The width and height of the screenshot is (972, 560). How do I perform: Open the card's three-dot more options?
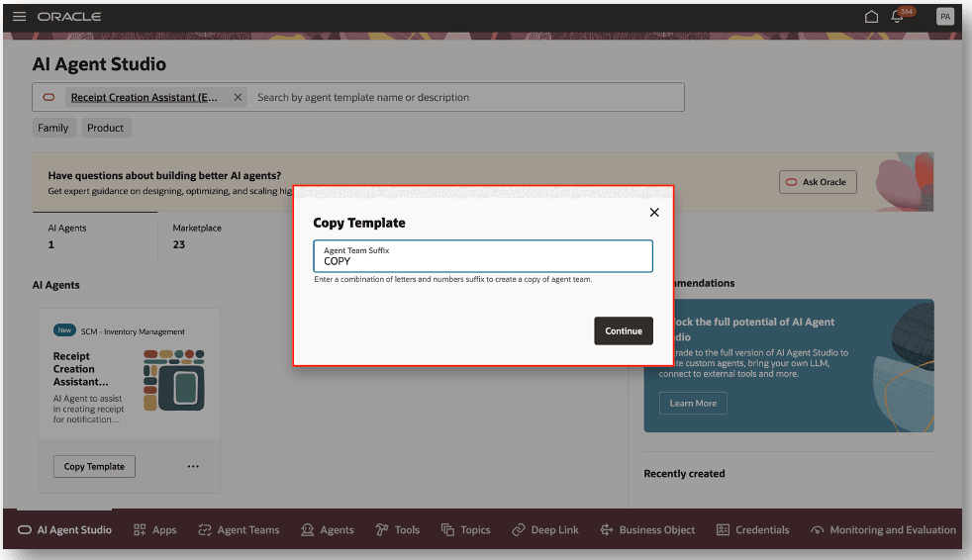pyautogui.click(x=193, y=466)
